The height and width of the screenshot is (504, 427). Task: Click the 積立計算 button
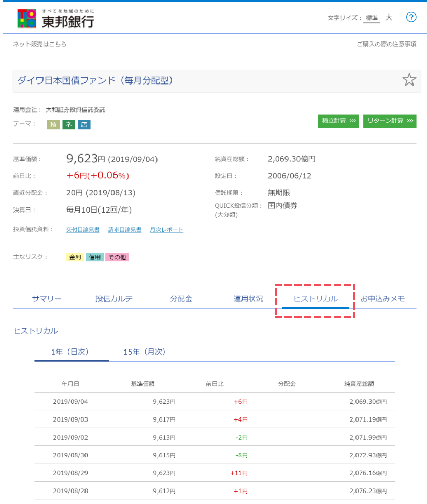(x=338, y=121)
